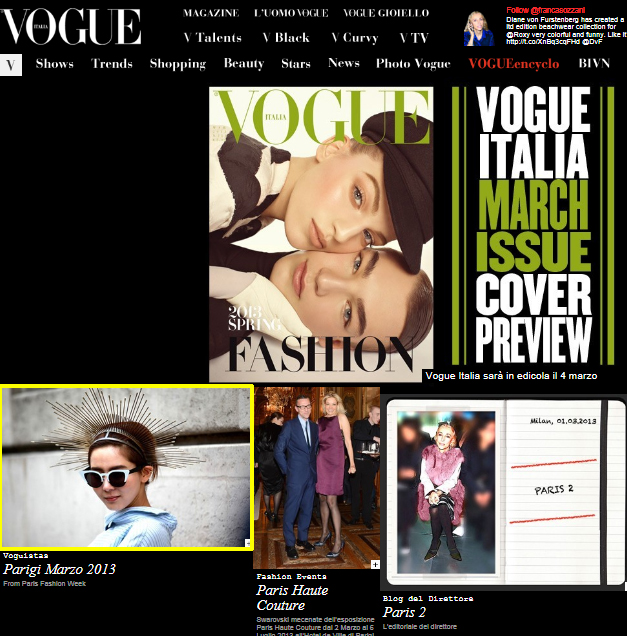Open the Shopping tab
The height and width of the screenshot is (636, 627).
pos(178,64)
